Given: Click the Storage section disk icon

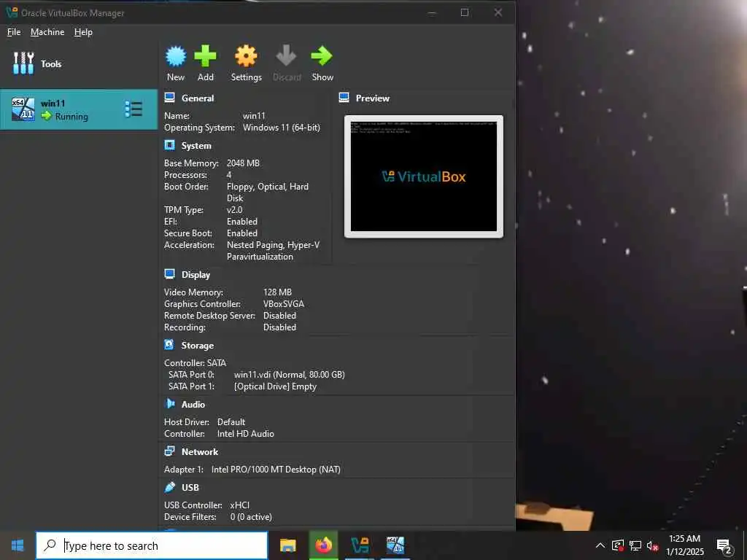Looking at the screenshot, I should [x=169, y=344].
